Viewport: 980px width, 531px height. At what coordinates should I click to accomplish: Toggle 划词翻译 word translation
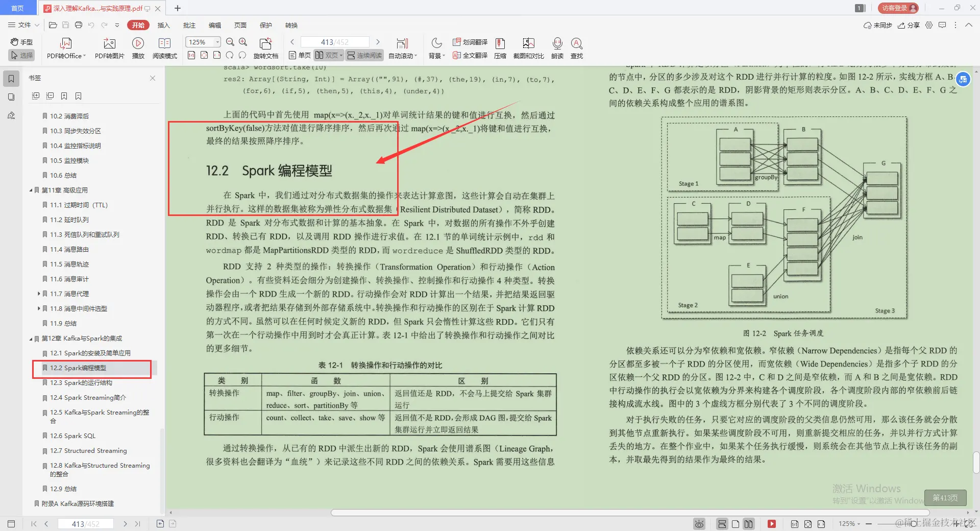[470, 42]
